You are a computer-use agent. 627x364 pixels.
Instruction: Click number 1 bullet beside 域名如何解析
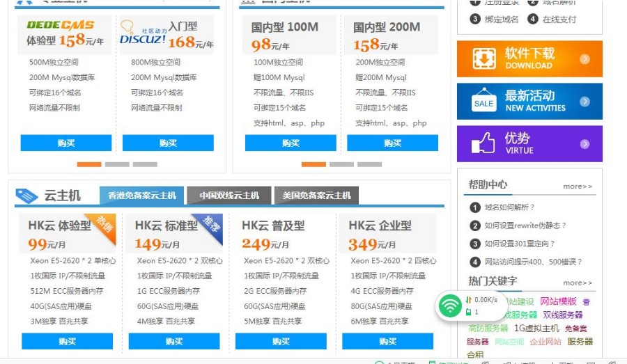pos(474,207)
